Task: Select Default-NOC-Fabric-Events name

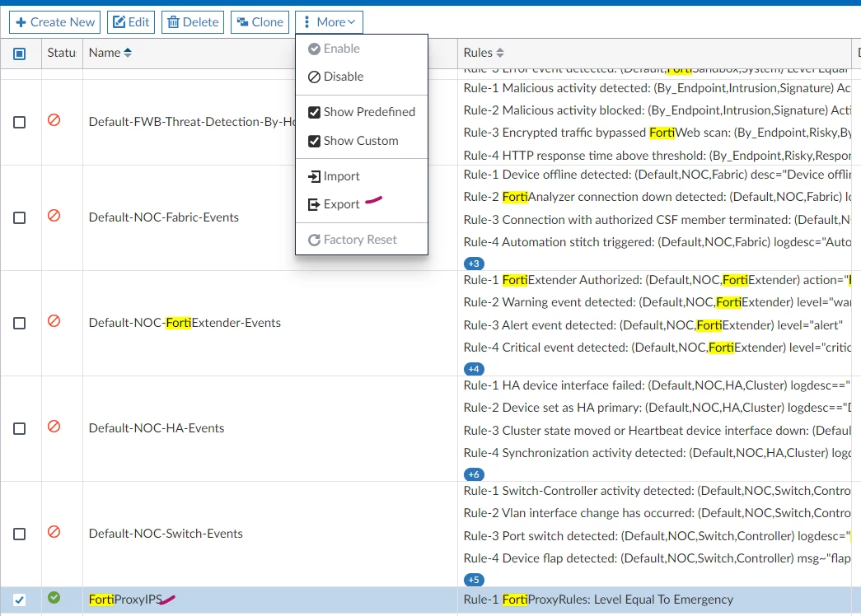Action: pos(164,217)
